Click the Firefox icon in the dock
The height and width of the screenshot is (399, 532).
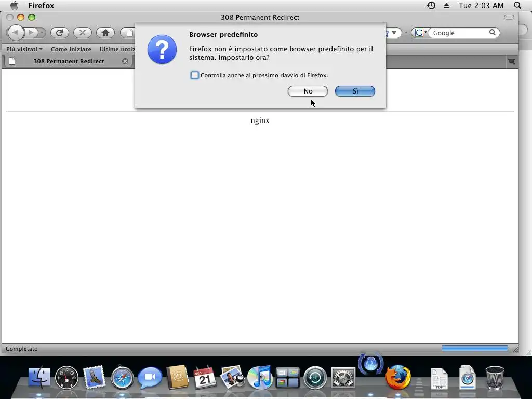click(398, 377)
